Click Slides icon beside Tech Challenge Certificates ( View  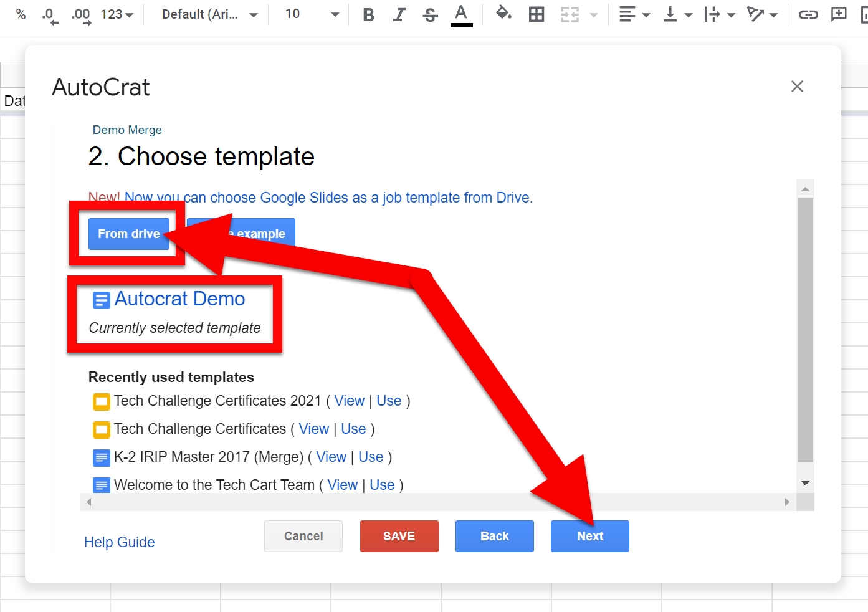point(101,430)
